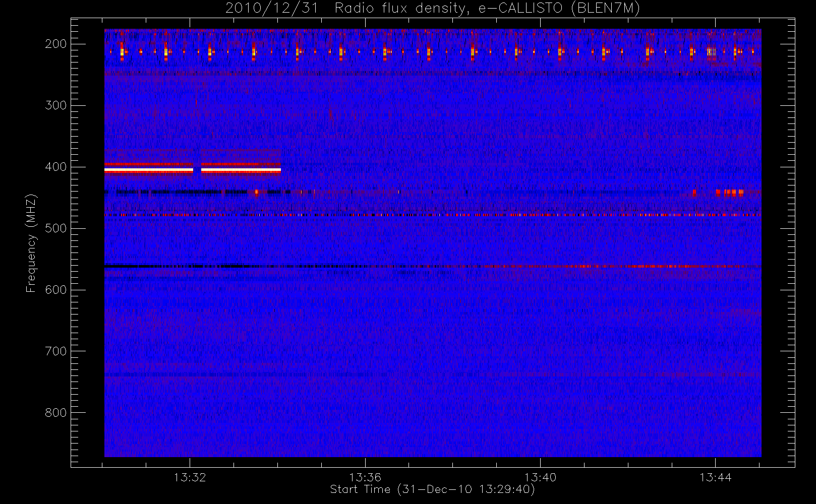The height and width of the screenshot is (504, 816).
Task: Click the 400 frequency tick label
Action: coord(55,167)
